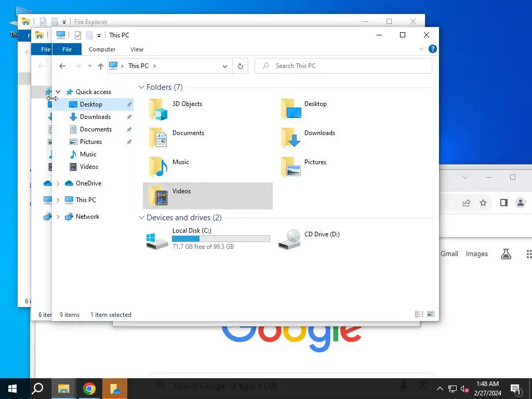This screenshot has height=399, width=532.
Task: Open Chrome profile avatar icon
Action: point(520,203)
